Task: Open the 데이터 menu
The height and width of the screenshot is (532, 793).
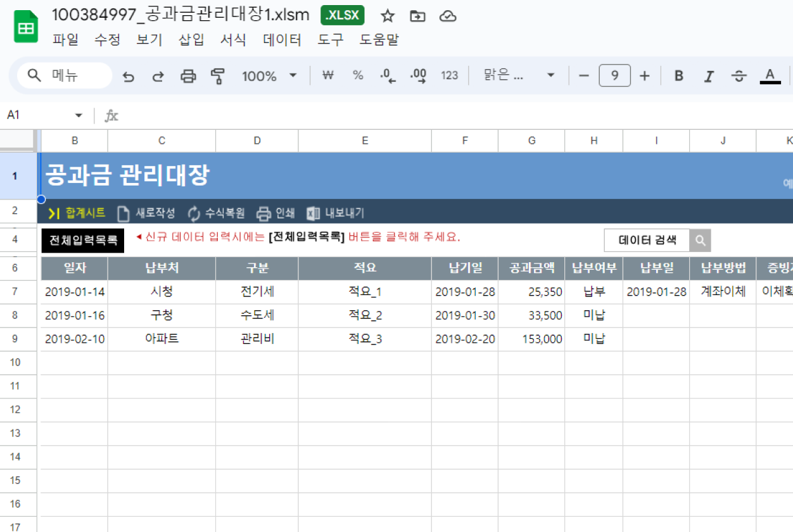Action: pyautogui.click(x=282, y=40)
